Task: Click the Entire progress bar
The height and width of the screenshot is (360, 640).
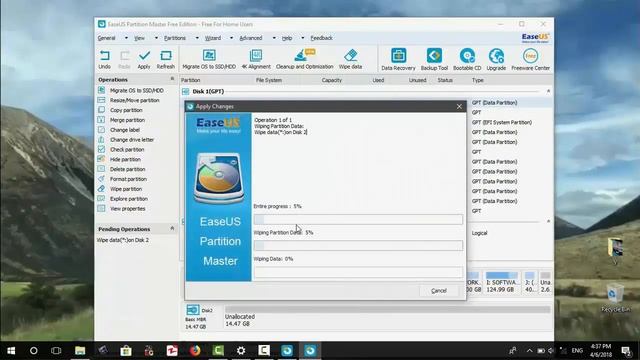Action: point(358,220)
